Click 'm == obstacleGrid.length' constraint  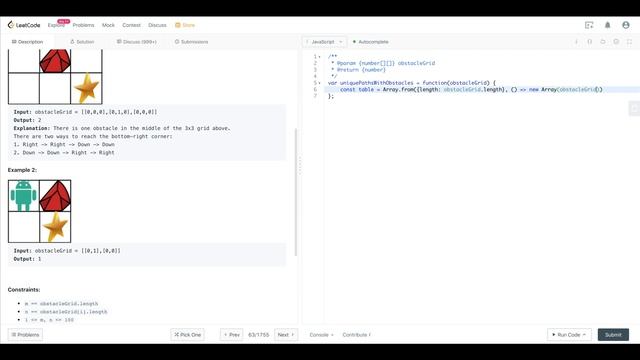[x=61, y=304]
